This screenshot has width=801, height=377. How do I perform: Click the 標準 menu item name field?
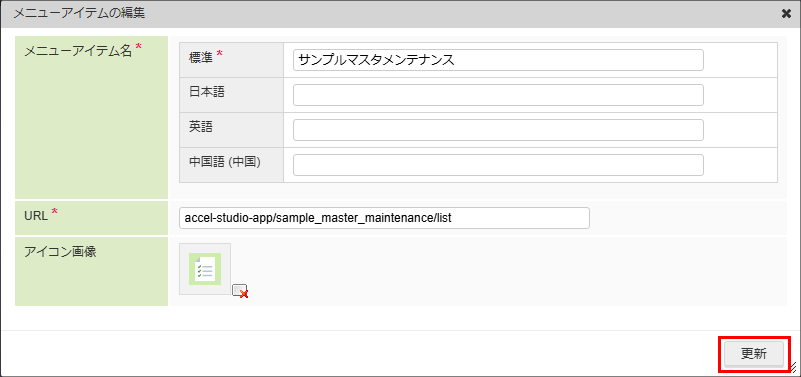[498, 60]
